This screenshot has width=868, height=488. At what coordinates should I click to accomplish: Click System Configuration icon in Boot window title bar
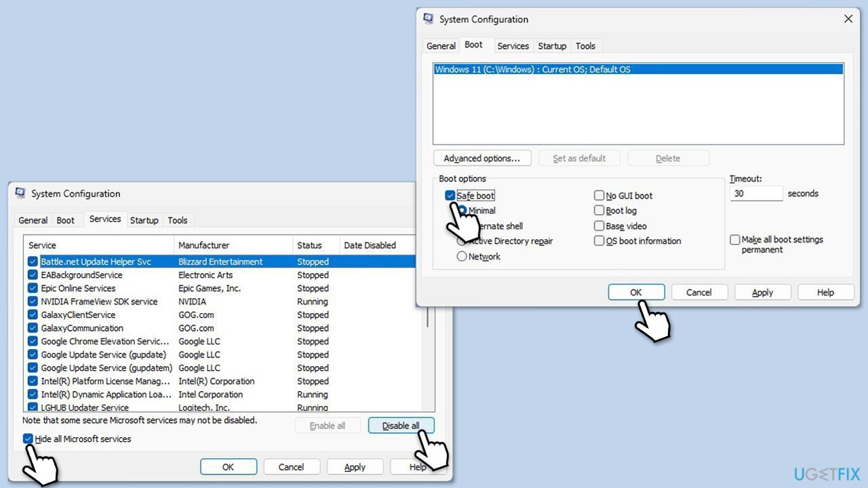[x=428, y=19]
